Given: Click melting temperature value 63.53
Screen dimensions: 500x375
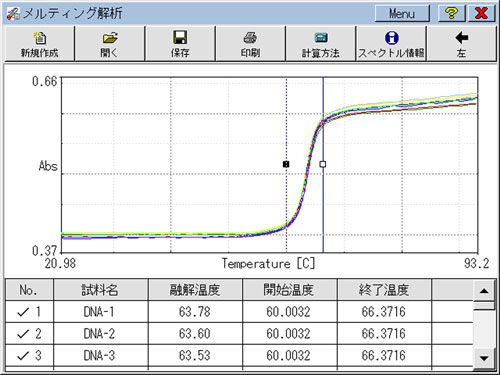Looking at the screenshot, I should tap(195, 356).
